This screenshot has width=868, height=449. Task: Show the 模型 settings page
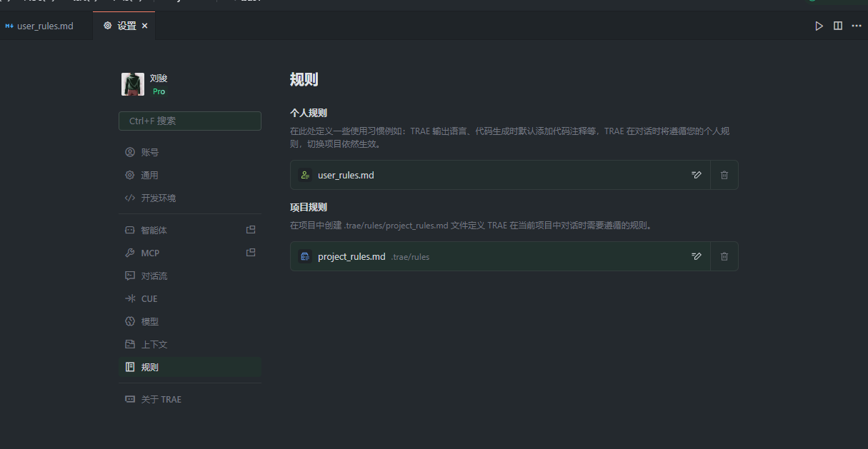tap(150, 321)
